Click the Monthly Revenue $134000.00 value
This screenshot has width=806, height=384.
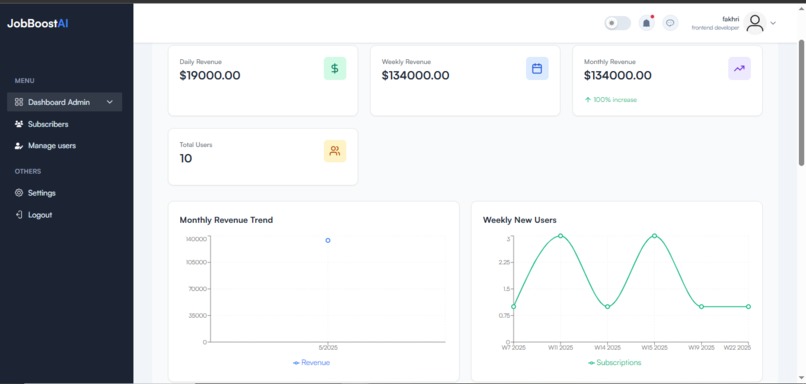click(617, 76)
